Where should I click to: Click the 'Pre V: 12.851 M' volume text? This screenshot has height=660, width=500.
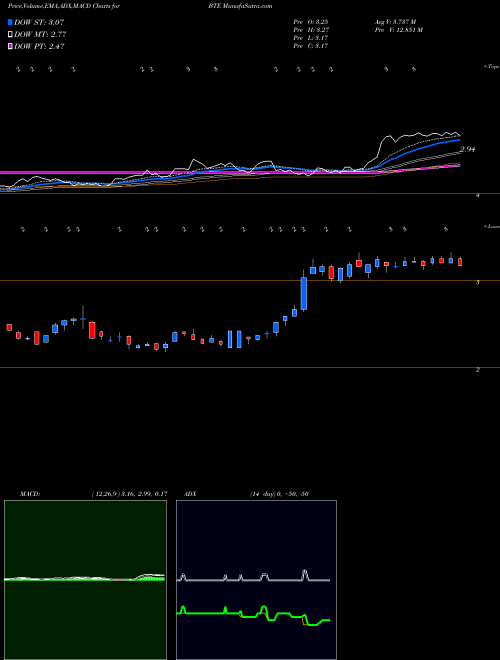[398, 30]
